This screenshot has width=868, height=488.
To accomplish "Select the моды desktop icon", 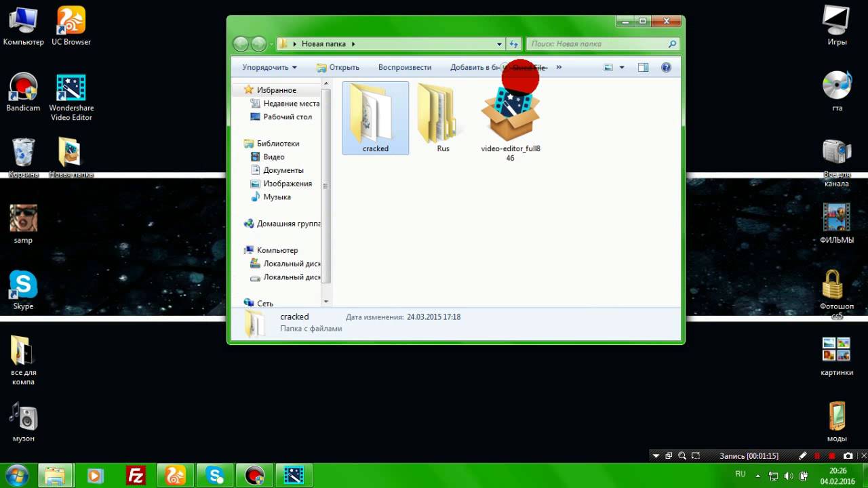I will 837,422.
